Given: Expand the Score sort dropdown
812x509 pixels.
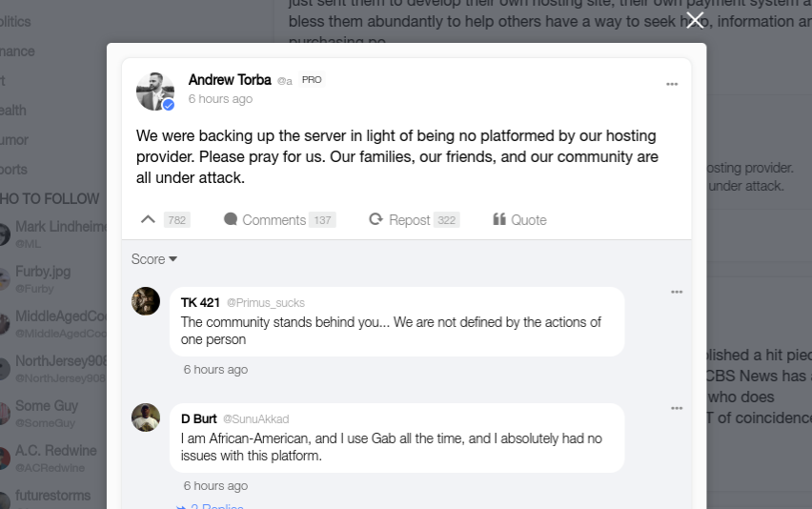Looking at the screenshot, I should tap(154, 259).
